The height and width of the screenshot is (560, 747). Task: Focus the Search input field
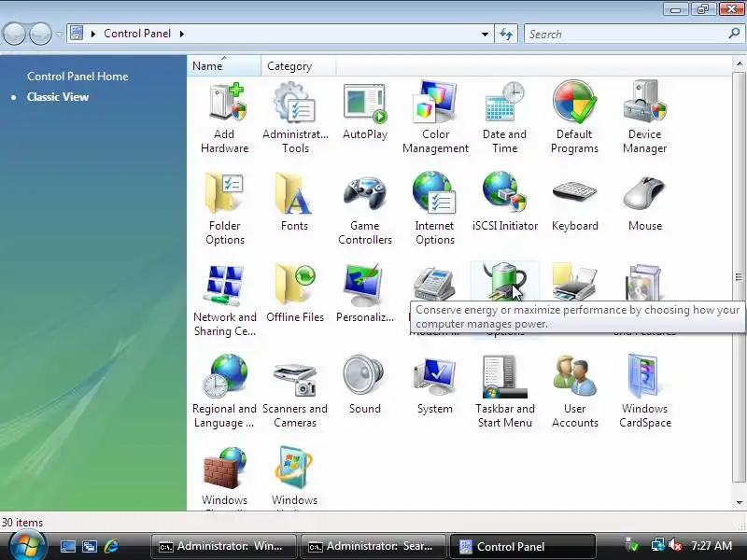click(x=627, y=34)
